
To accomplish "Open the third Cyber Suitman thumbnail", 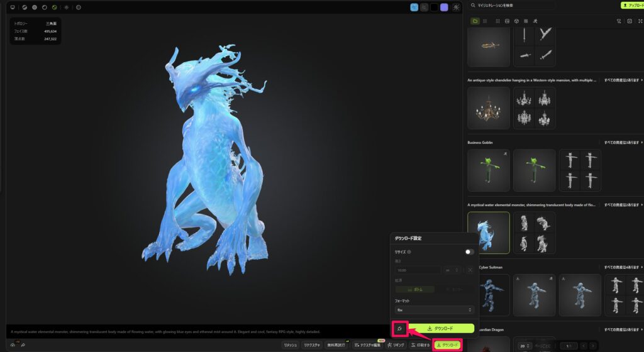I will click(580, 295).
